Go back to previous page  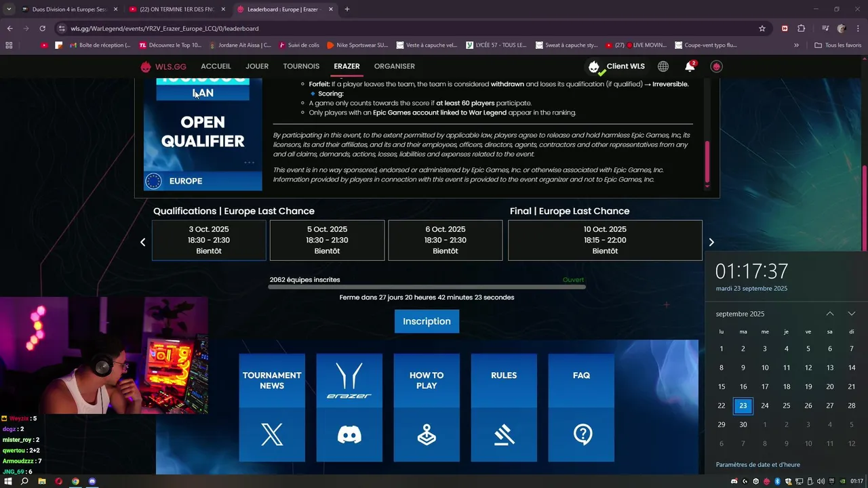9,28
